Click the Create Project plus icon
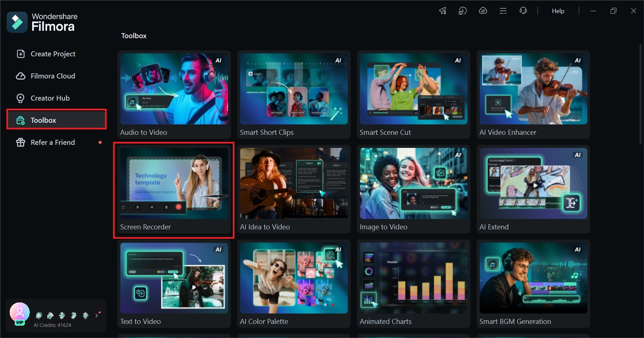This screenshot has width=644, height=338. 20,54
